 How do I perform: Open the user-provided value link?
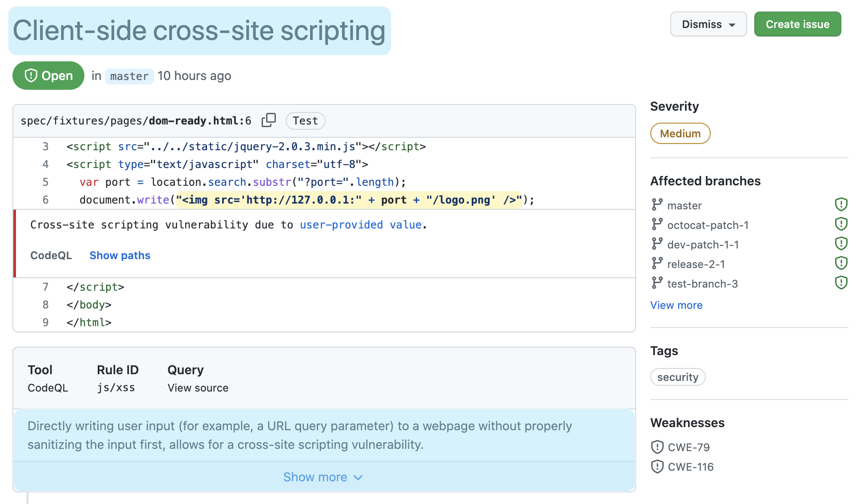[361, 225]
